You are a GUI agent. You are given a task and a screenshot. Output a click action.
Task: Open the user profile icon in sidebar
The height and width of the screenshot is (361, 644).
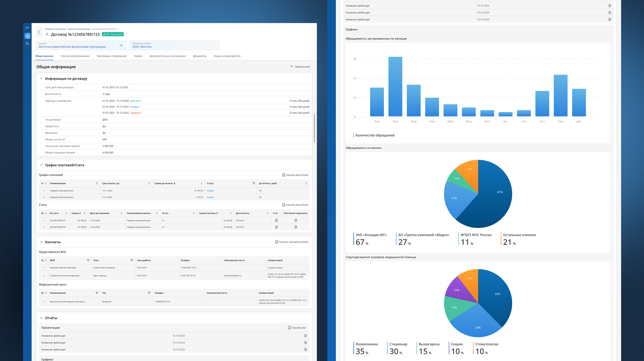pos(27,43)
